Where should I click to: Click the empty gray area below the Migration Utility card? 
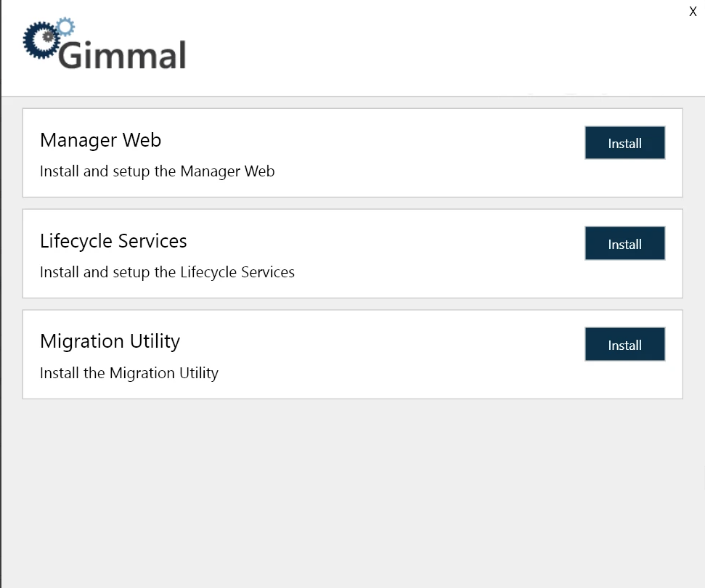pyautogui.click(x=352, y=494)
